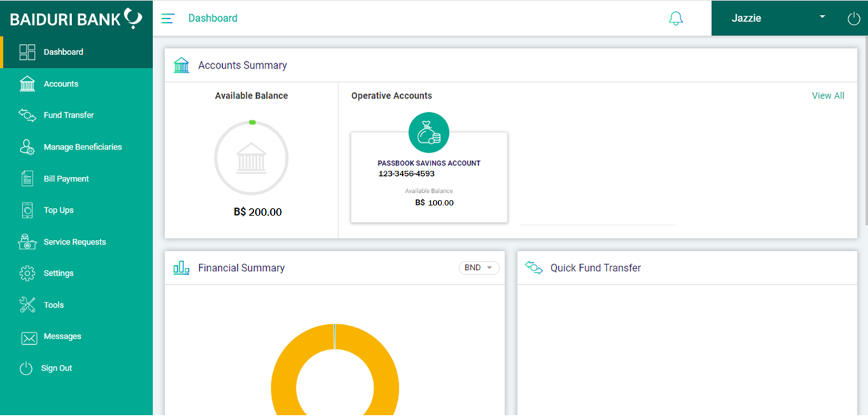Open the BND currency dropdown
868x416 pixels.
point(479,268)
